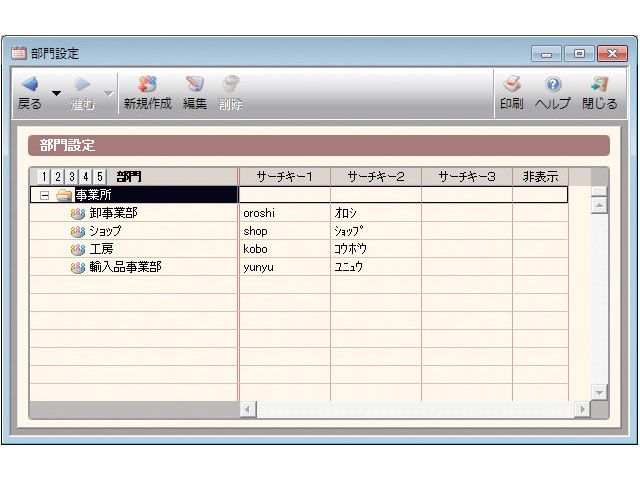
Task: Show tree level 3 button
Action: [72, 177]
